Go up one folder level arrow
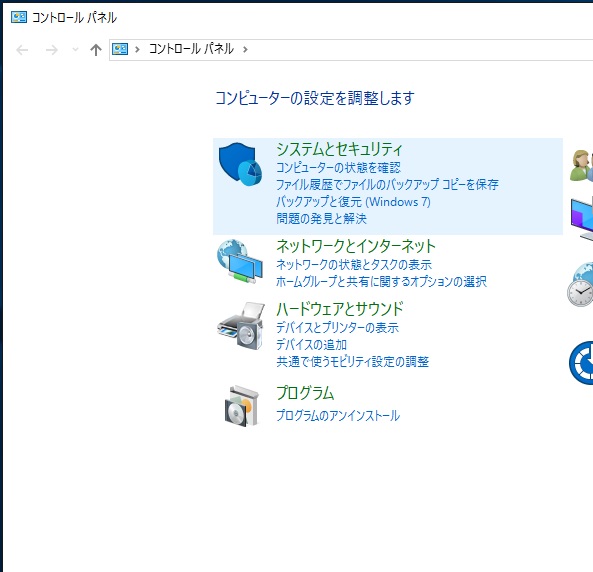 (96, 50)
